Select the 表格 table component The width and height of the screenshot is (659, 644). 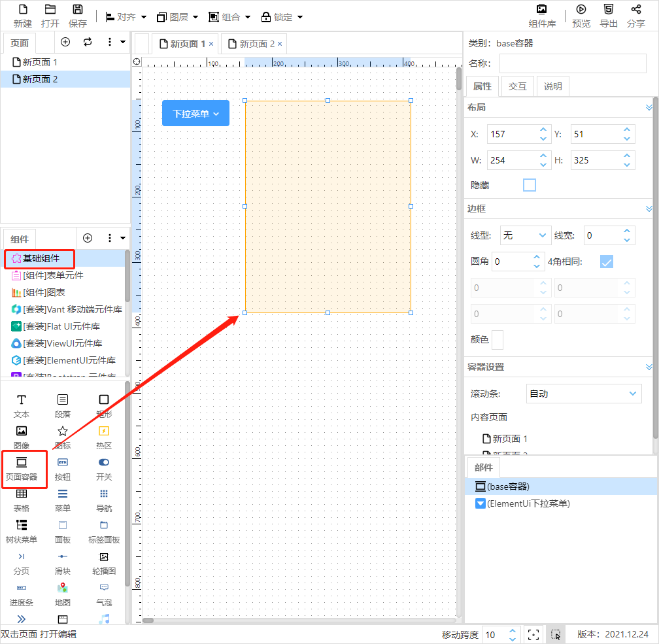(x=22, y=500)
